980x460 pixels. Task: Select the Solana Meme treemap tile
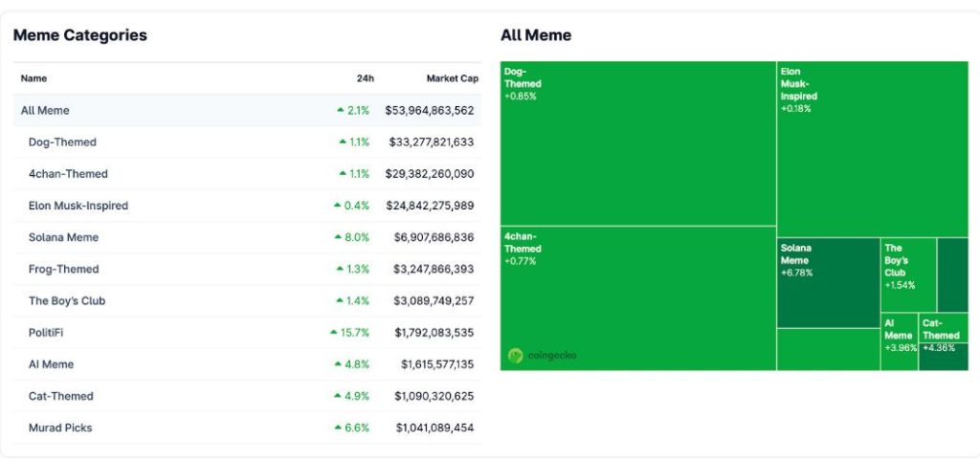tap(828, 282)
